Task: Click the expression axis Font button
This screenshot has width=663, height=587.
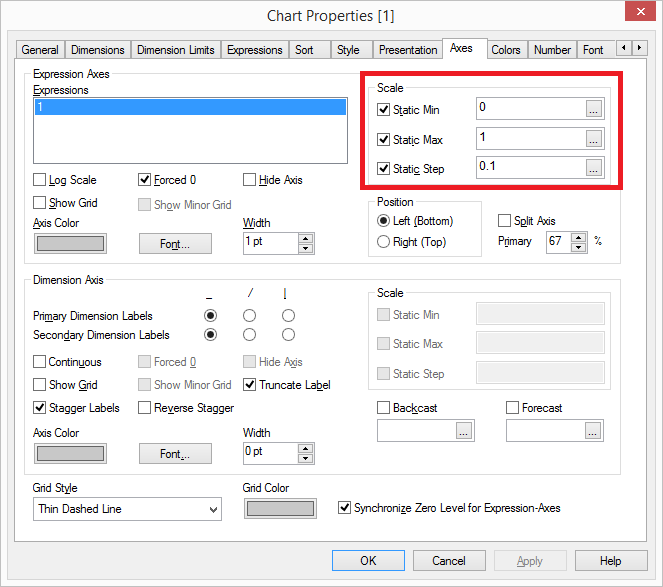Action: tap(174, 243)
